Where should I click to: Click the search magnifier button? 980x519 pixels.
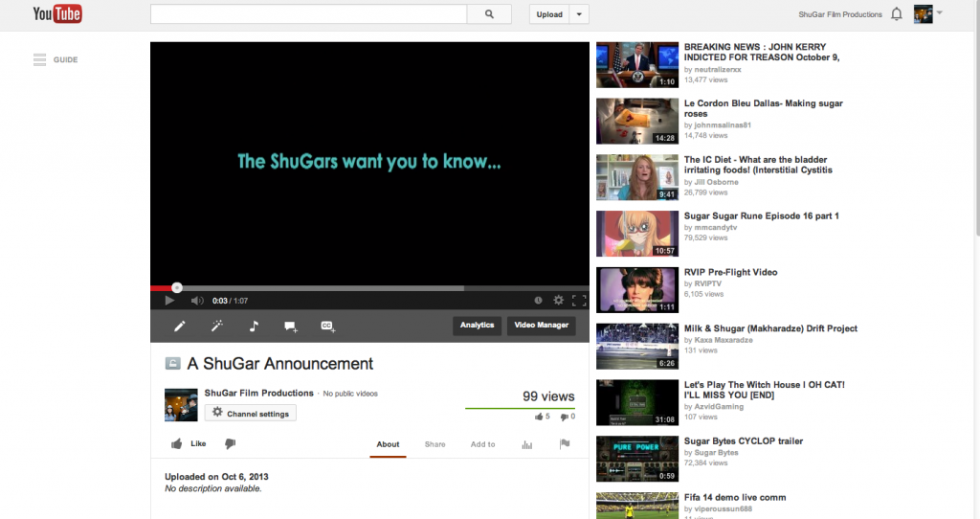(x=489, y=14)
